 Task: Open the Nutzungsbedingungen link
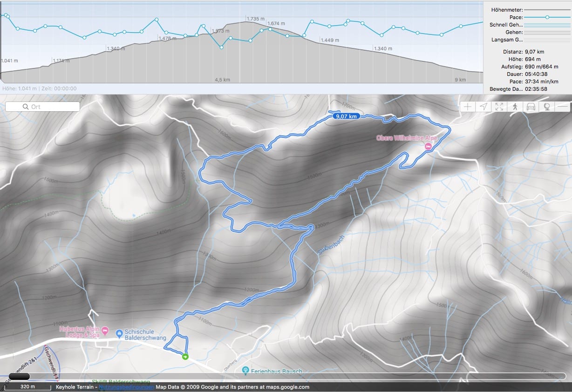click(126, 387)
